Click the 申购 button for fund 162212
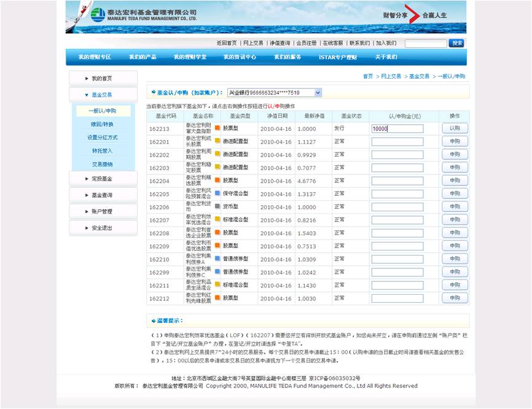 [455, 298]
